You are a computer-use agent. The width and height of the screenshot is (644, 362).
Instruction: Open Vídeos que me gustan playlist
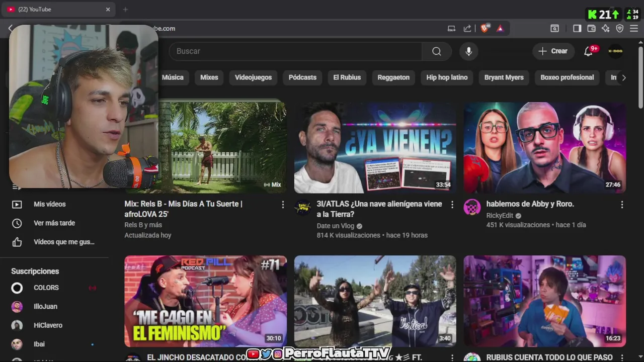tap(64, 242)
